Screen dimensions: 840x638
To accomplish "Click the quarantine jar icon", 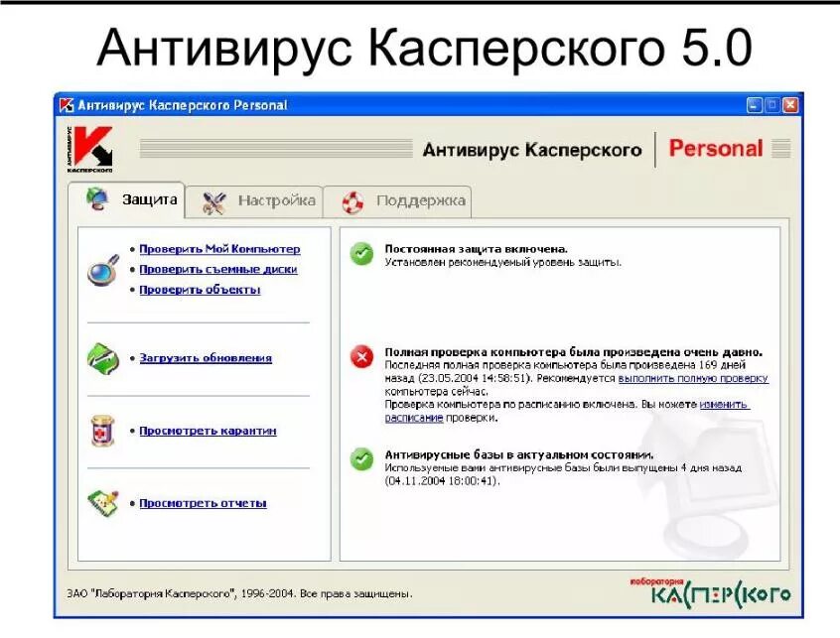I will coord(103,431).
